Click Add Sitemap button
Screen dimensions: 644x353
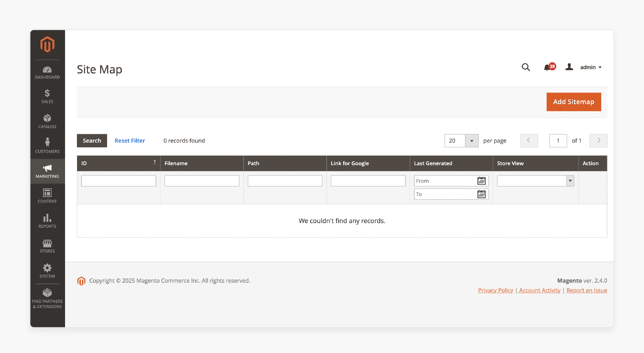574,102
